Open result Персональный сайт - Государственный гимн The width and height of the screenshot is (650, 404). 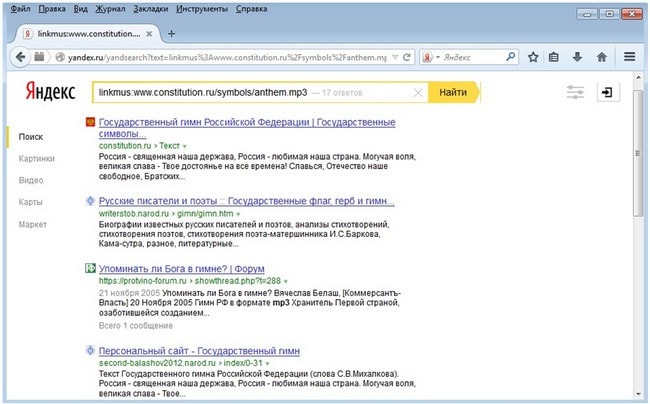(x=199, y=351)
